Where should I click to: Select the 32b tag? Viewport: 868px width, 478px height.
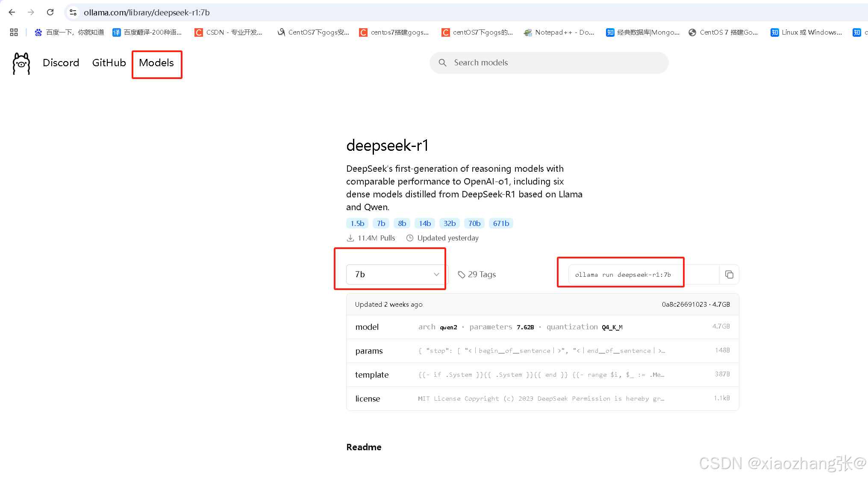tap(449, 223)
